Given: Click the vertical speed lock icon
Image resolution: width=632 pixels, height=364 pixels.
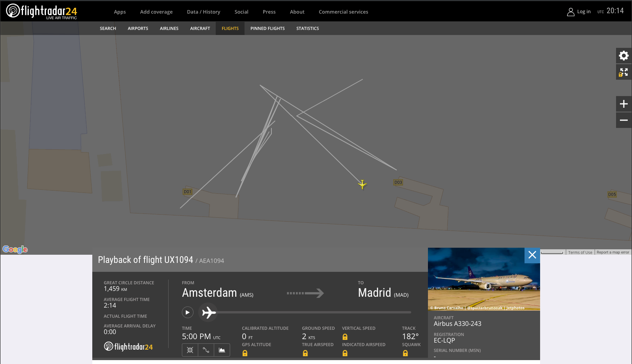Looking at the screenshot, I should [345, 337].
